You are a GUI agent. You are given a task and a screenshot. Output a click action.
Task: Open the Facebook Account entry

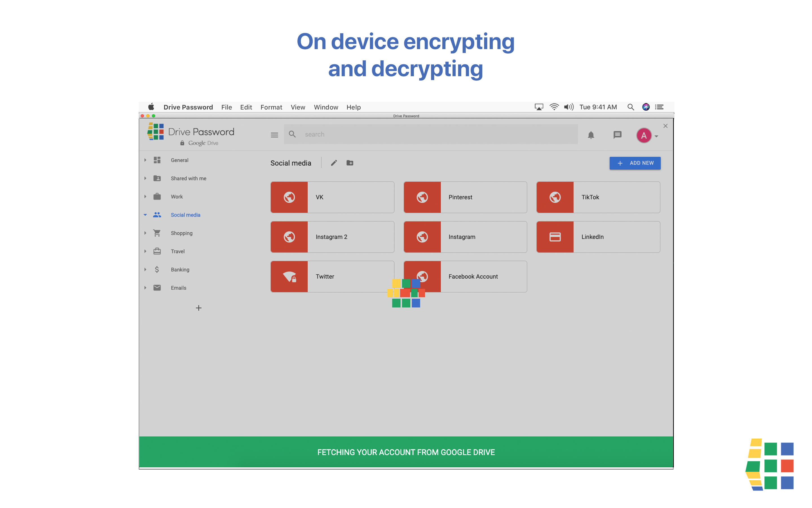(x=465, y=277)
